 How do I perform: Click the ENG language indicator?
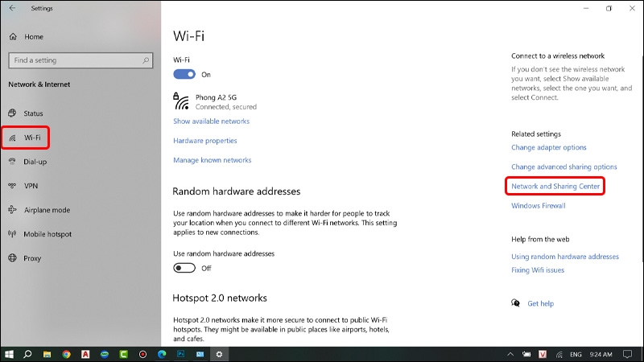coord(576,354)
